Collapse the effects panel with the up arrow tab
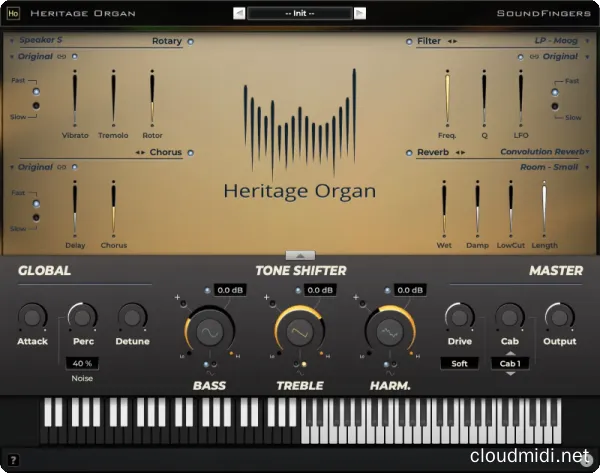Viewport: 600px width, 473px height. click(x=300, y=255)
